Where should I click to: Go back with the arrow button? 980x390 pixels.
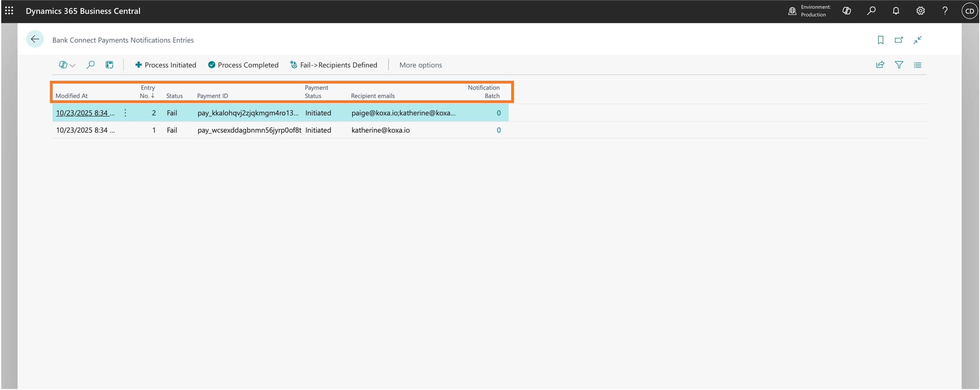pos(35,39)
